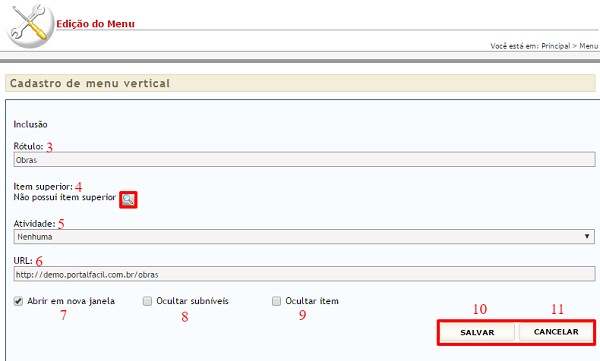The height and width of the screenshot is (361, 600).
Task: Click the URL label
Action: point(23,261)
